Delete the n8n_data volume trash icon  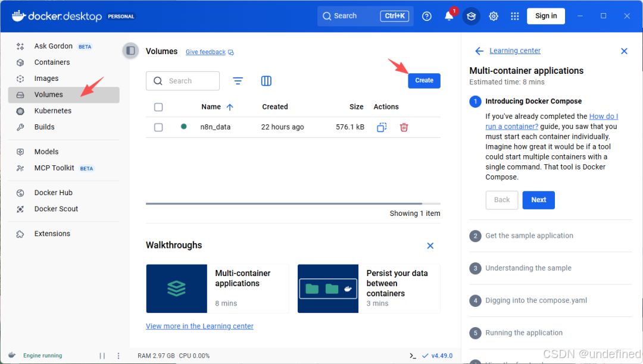point(404,127)
